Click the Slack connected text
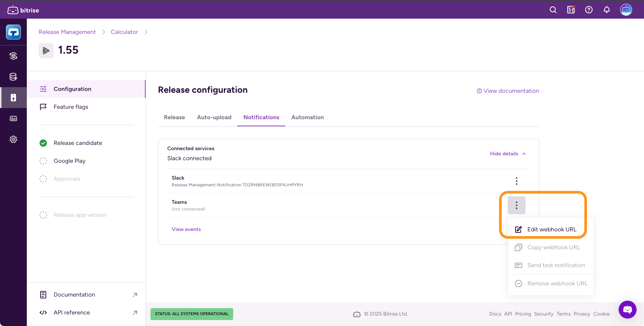This screenshot has width=644, height=326. pos(189,158)
